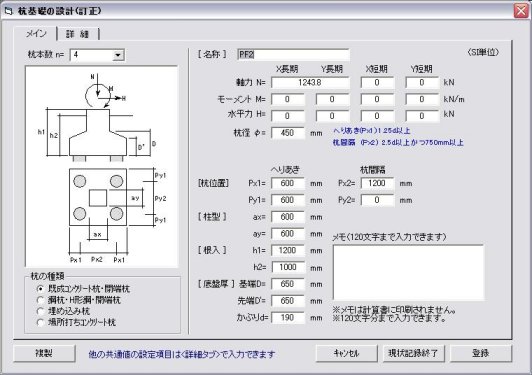Click 水平力 H X短期 field

click(377, 116)
